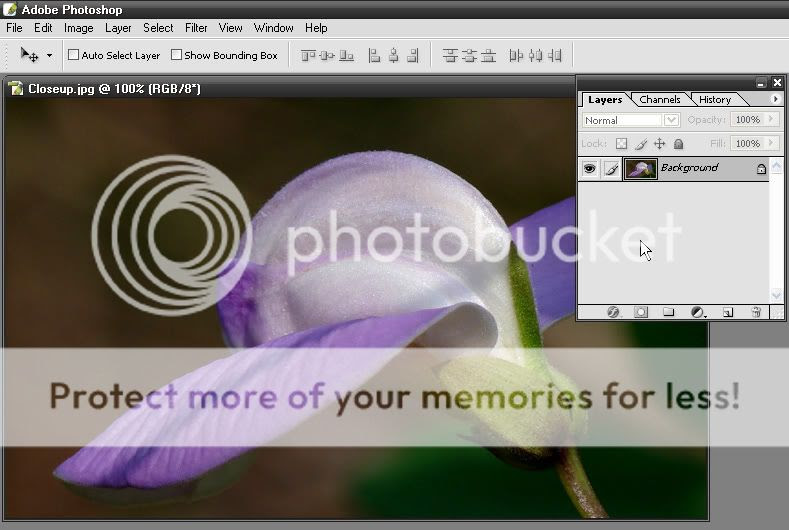
Task: Open the Fill slider arrow
Action: (x=771, y=143)
